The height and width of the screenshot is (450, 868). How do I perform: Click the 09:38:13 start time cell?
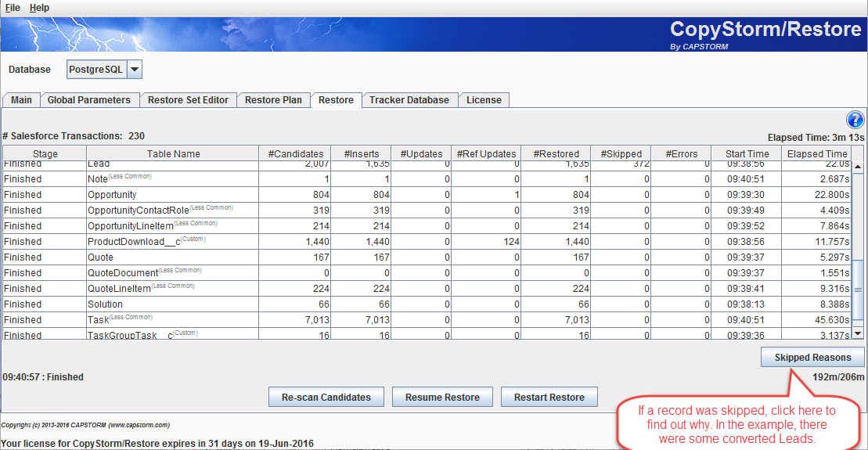tap(747, 304)
